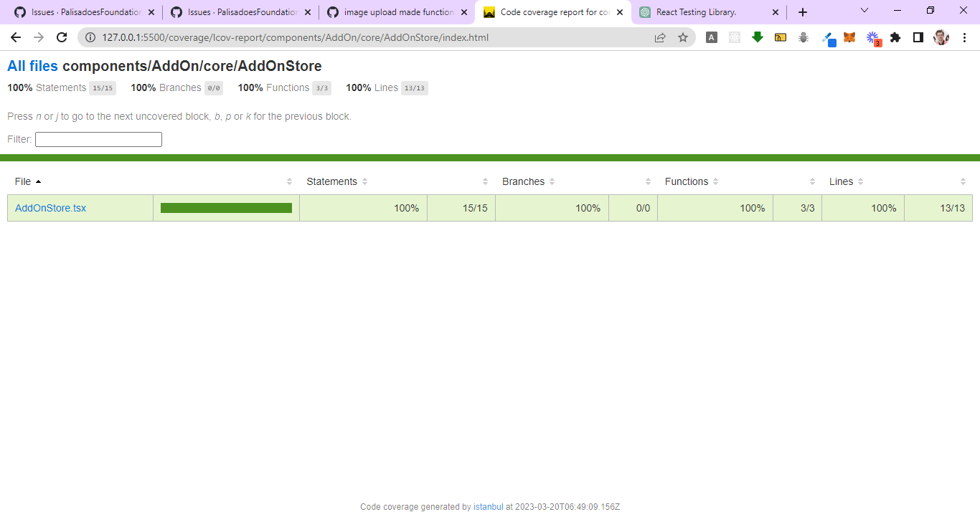
Task: Click the puzzle piece extensions icon
Action: click(x=895, y=36)
